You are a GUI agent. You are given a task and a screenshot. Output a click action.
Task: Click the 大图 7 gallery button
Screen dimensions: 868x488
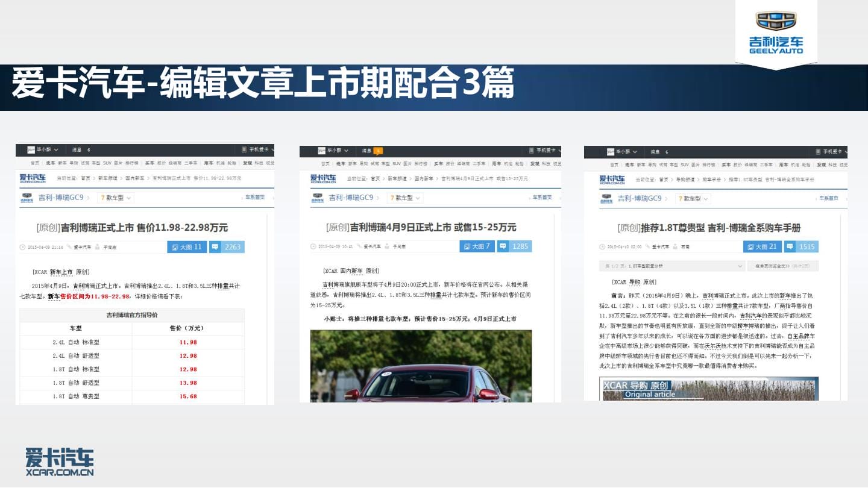(x=477, y=246)
